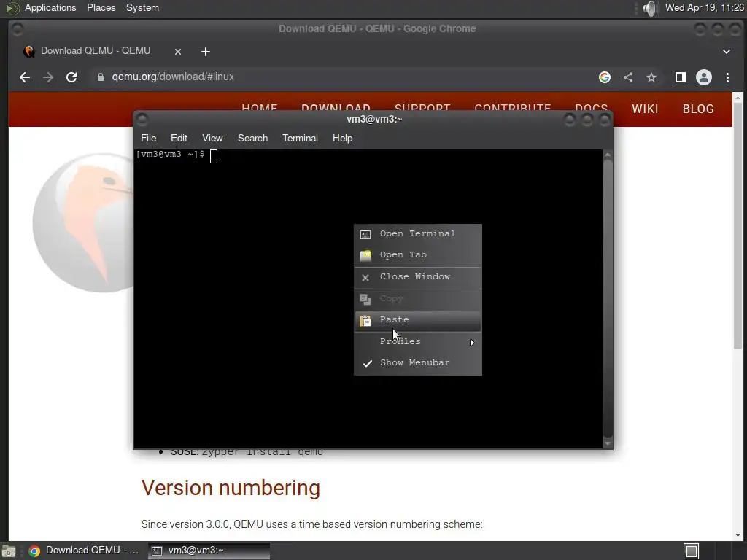Click the show desktop icon in bottom panel
Screen dimensions: 747x560
[x=9, y=551]
